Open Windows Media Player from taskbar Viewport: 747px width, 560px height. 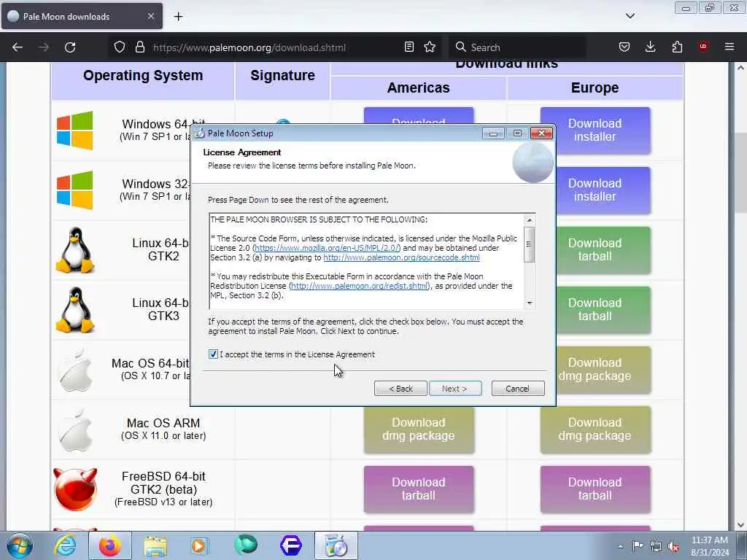click(x=199, y=545)
